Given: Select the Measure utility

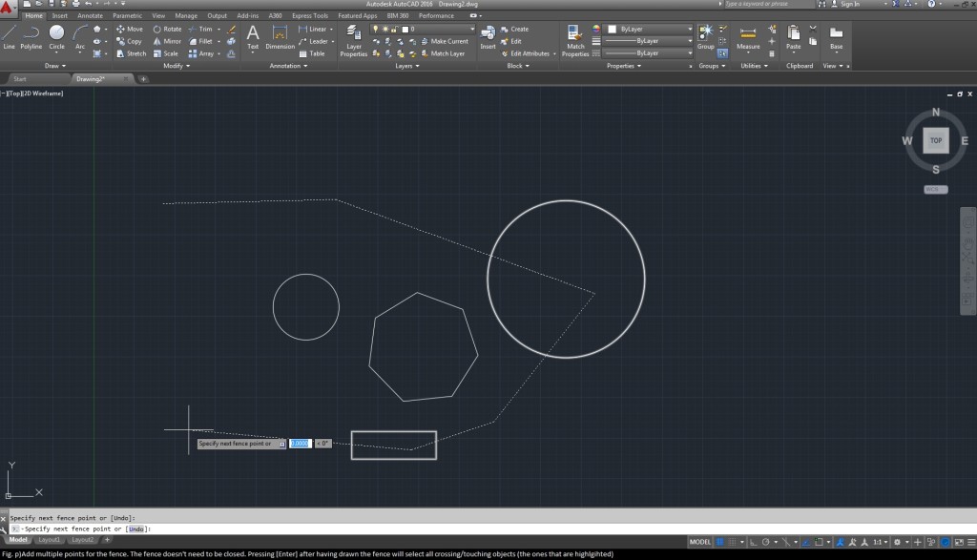Looking at the screenshot, I should [x=748, y=37].
